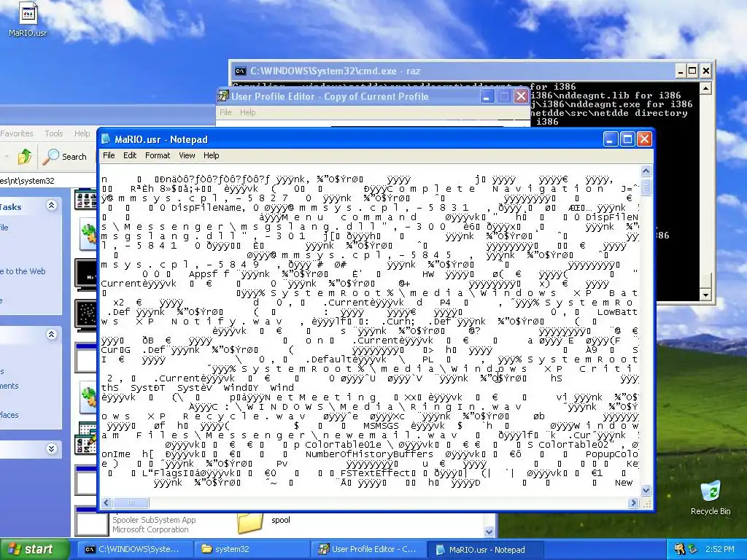Switch to MaRIO.usr Notepad taskbar button
747x560 pixels.
(x=484, y=549)
